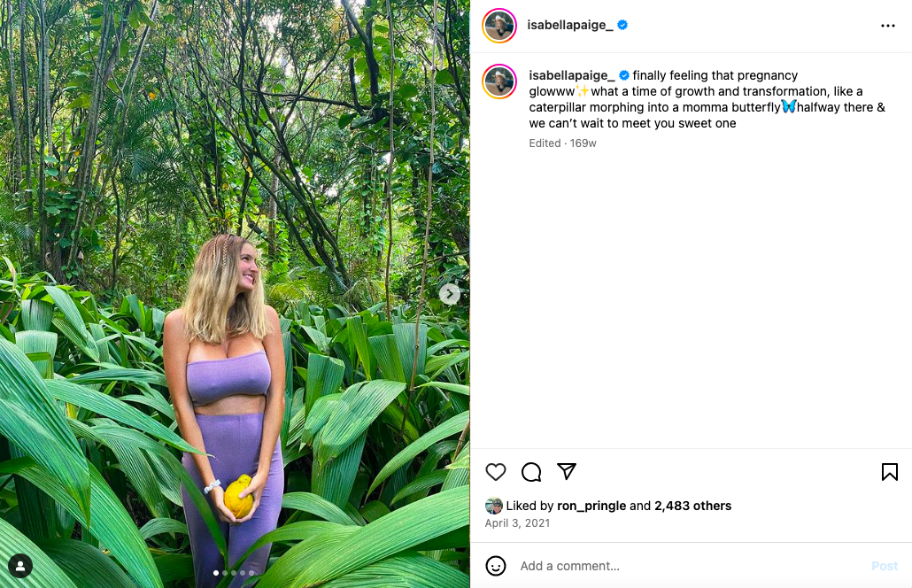Open the three-dot more options menu
912x588 pixels.
(887, 26)
